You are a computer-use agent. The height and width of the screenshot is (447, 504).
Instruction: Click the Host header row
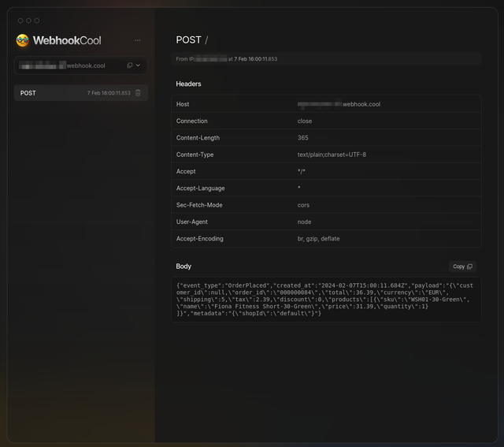pos(325,104)
